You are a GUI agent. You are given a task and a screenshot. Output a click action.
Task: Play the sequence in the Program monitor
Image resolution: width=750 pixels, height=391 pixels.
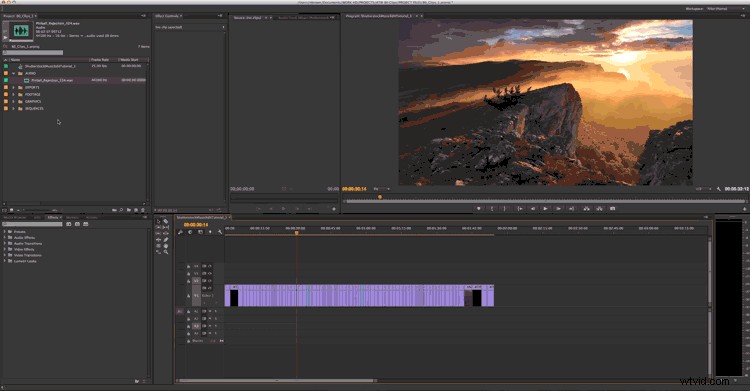545,209
